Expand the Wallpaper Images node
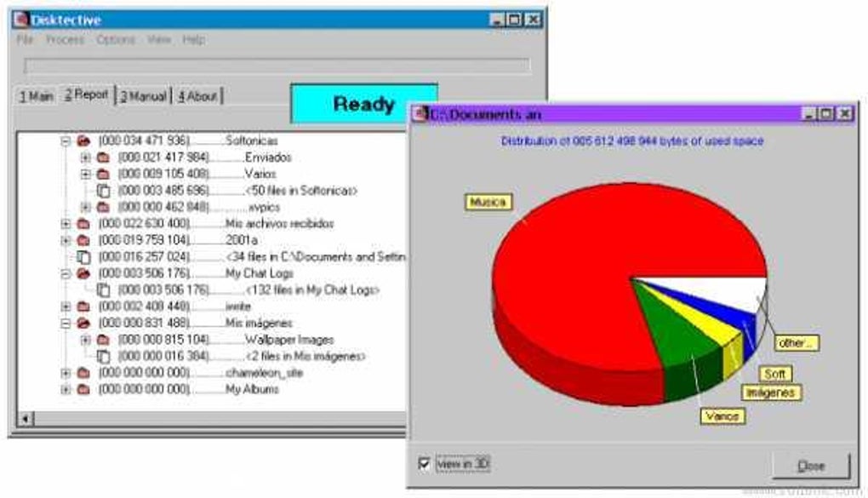 point(85,340)
